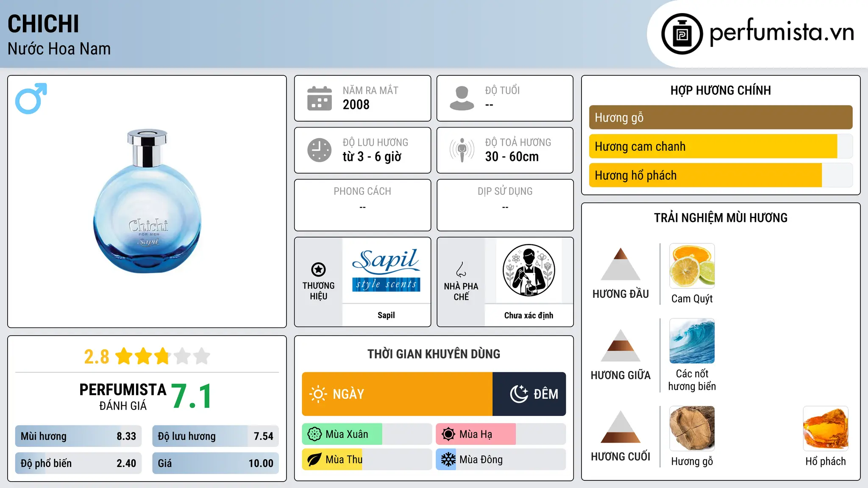The width and height of the screenshot is (868, 488).
Task: Click the person icon beside Độ tuổi
Action: [462, 98]
